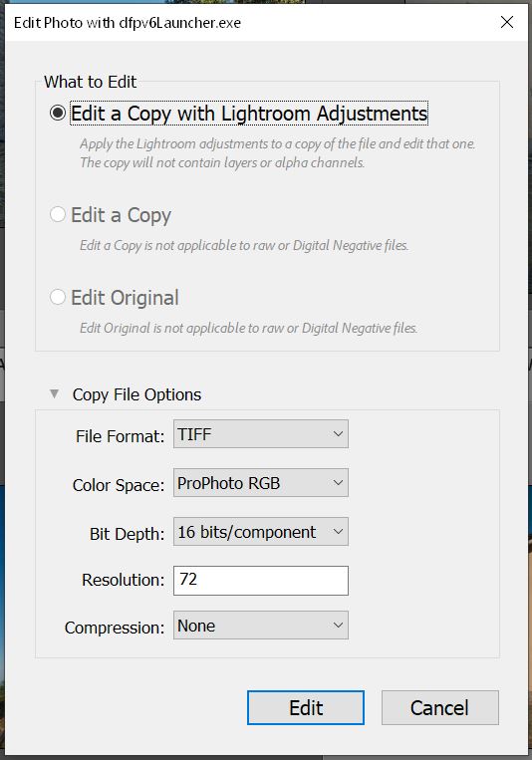The height and width of the screenshot is (760, 532).
Task: Click into the Resolution field showing 72
Action: 261,581
